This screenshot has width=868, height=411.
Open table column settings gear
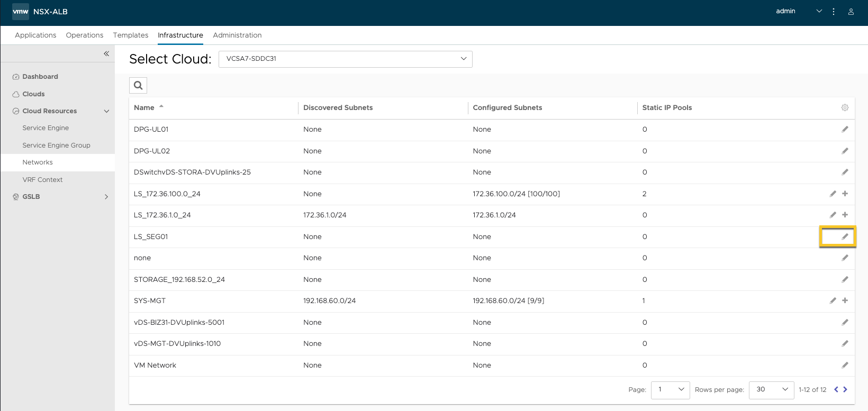(845, 107)
